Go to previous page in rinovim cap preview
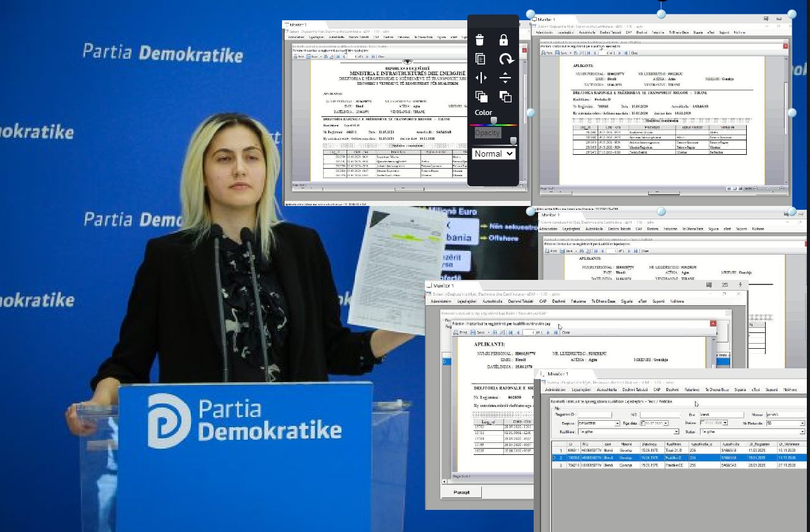 [x=518, y=332]
